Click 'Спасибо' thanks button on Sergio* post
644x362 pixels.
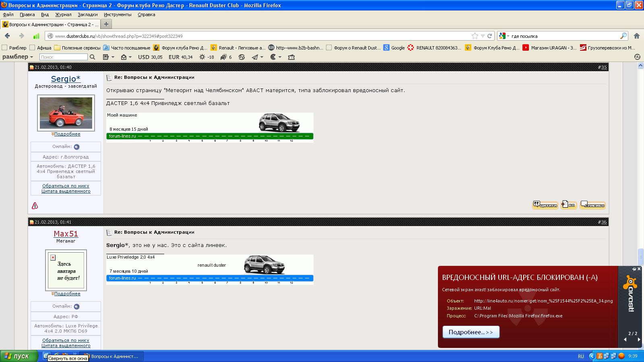pyautogui.click(x=593, y=205)
